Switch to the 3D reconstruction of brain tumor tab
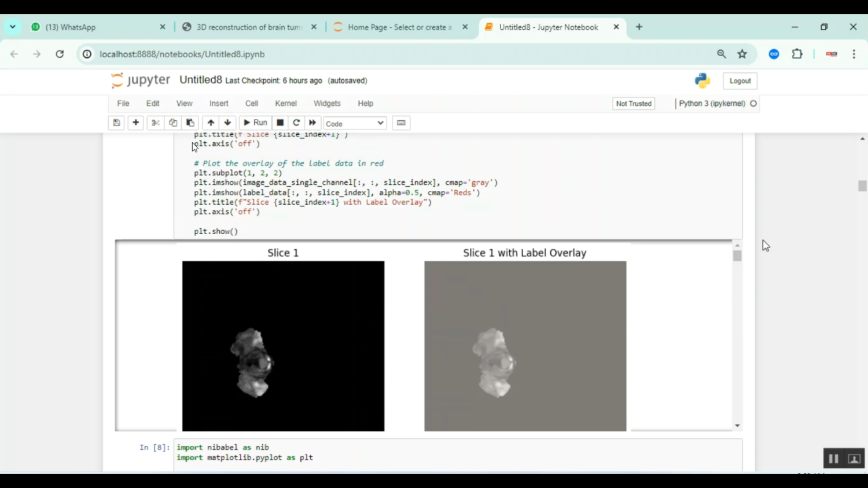The height and width of the screenshot is (488, 868). coord(249,27)
